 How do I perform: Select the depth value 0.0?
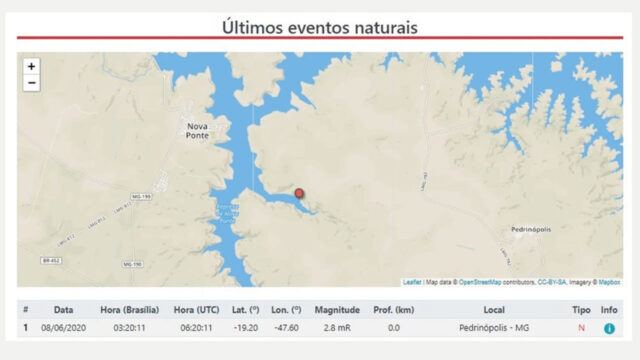click(393, 328)
